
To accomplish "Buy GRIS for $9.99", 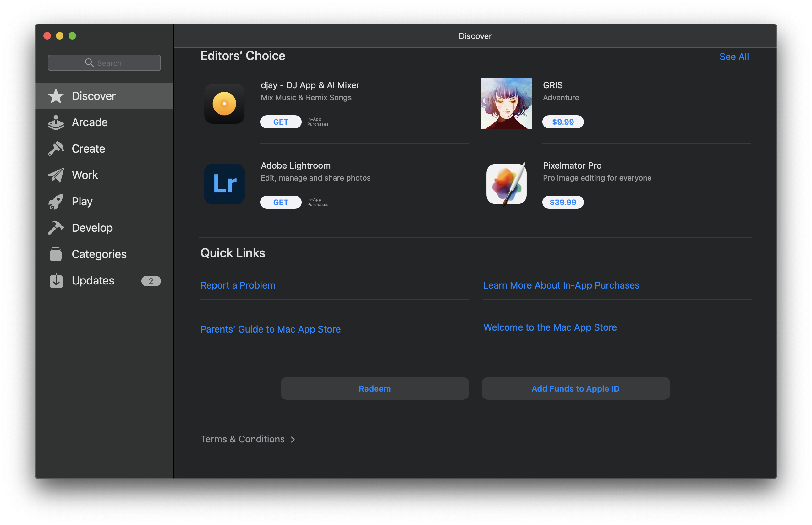I will pos(563,122).
